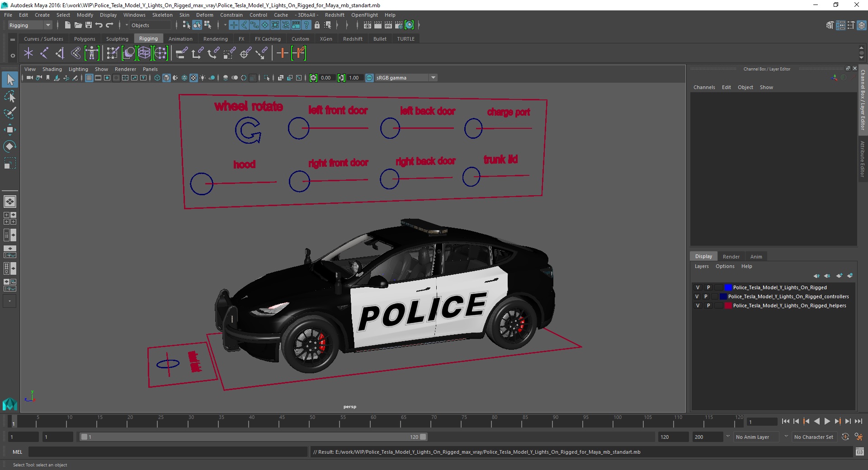Activate the Lasso select tool

pyautogui.click(x=10, y=97)
